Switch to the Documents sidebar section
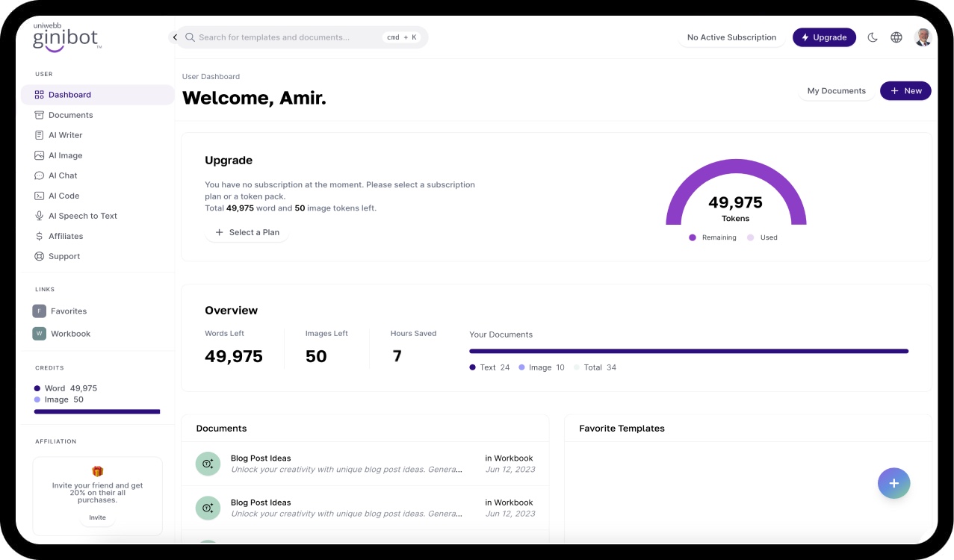 (70, 115)
